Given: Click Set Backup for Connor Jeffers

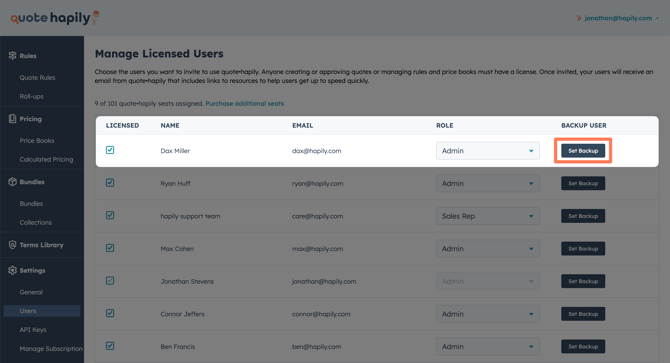Looking at the screenshot, I should 583,314.
